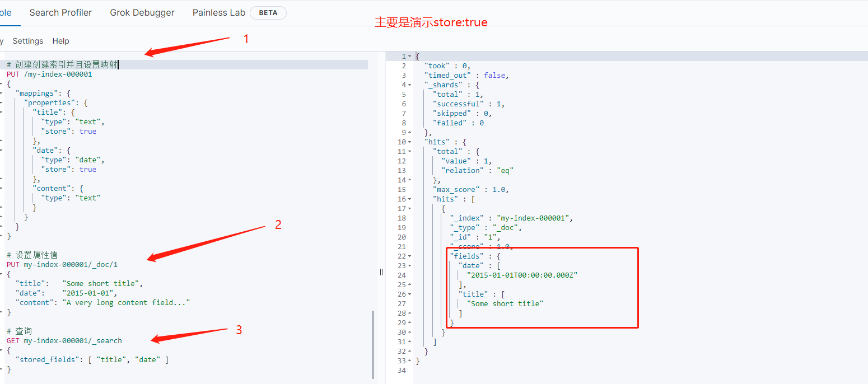Collapse the "date" array at line 23

[409, 266]
